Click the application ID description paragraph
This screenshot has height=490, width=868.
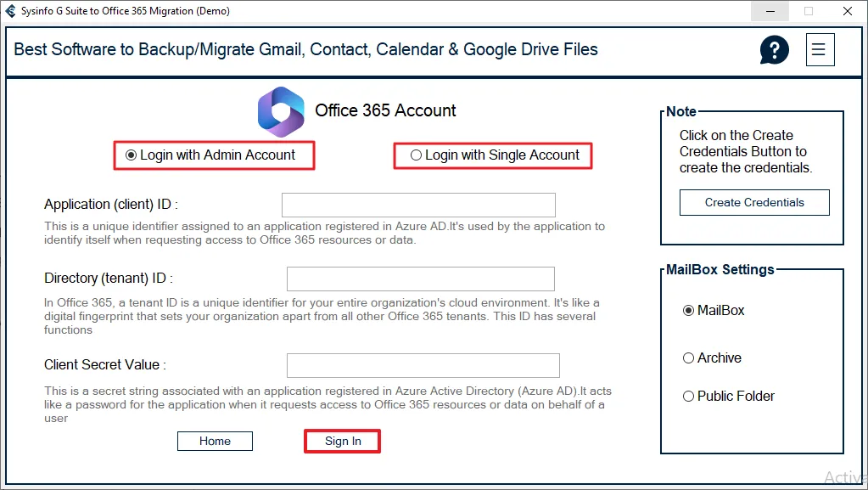pos(324,234)
